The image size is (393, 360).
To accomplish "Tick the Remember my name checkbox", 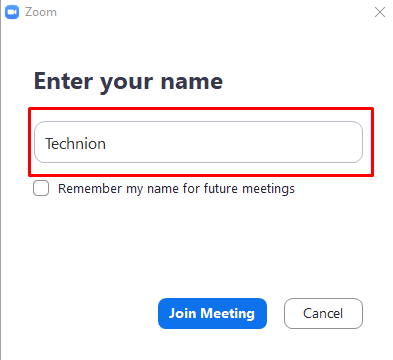I will point(41,188).
